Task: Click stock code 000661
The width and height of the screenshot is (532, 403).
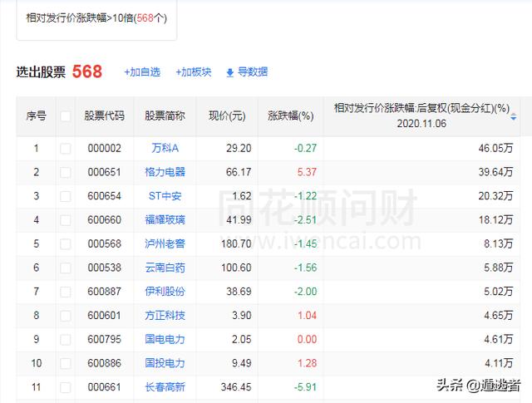Action: pyautogui.click(x=104, y=387)
